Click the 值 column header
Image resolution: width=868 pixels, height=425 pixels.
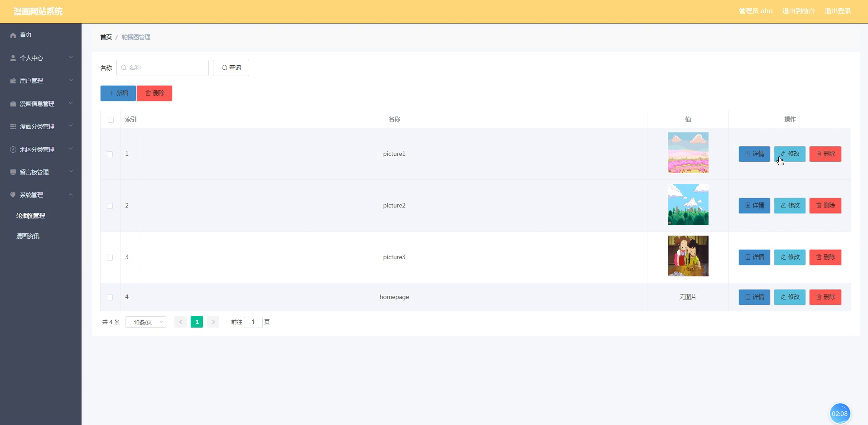coord(688,119)
